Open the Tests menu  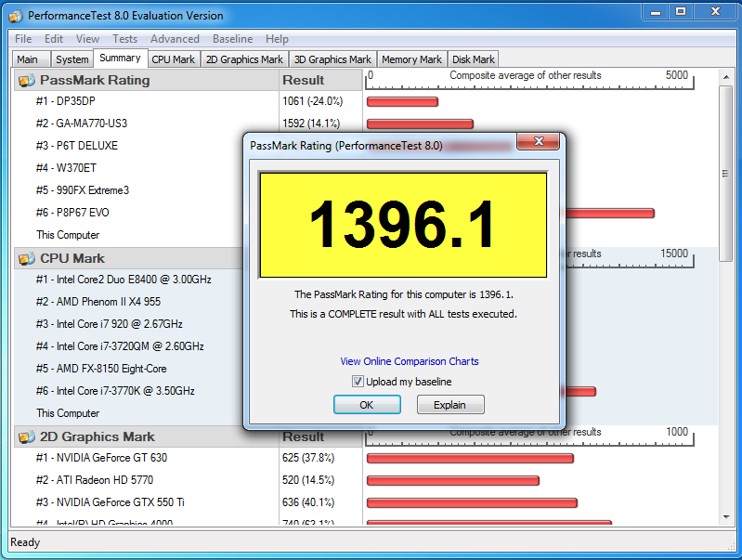coord(124,39)
